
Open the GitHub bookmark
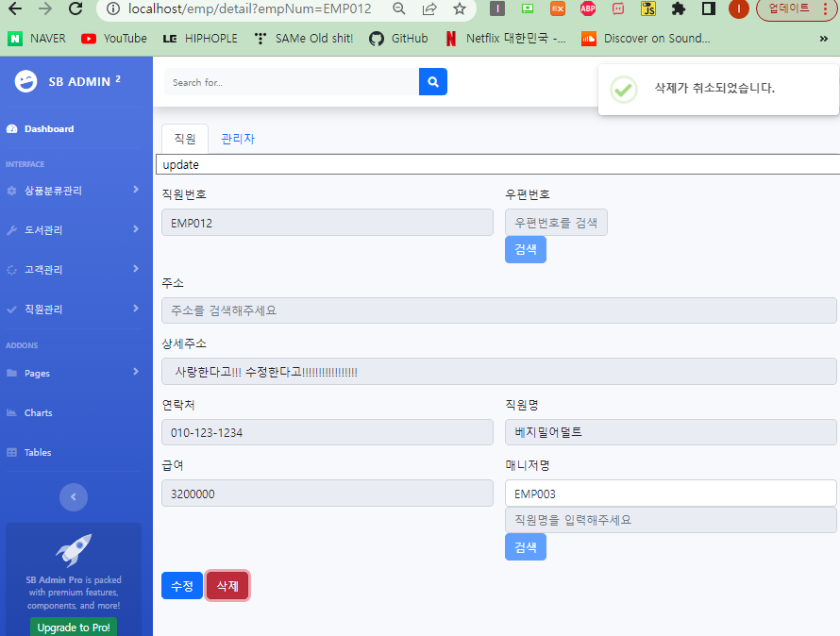398,39
